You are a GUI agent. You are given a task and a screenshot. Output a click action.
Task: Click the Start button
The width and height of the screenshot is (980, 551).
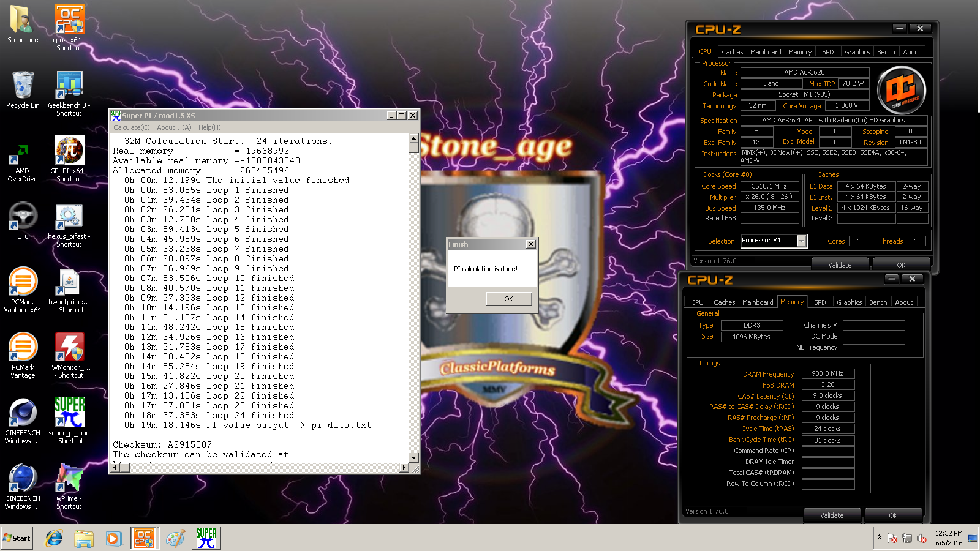(x=17, y=538)
